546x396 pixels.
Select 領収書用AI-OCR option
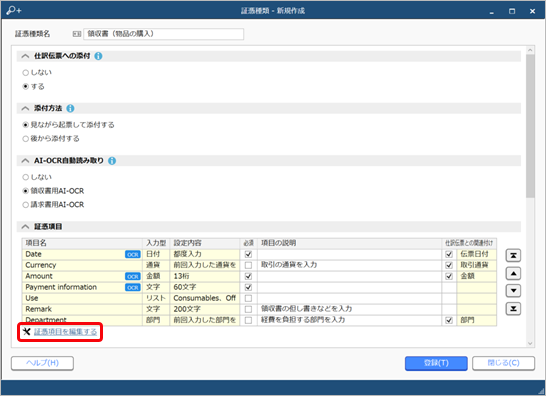tap(25, 191)
